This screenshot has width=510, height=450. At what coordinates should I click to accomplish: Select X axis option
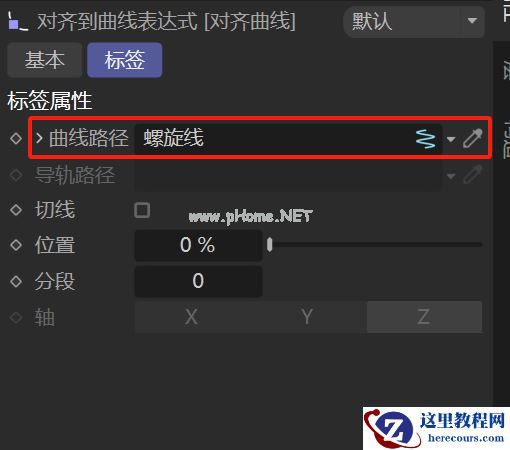click(192, 317)
